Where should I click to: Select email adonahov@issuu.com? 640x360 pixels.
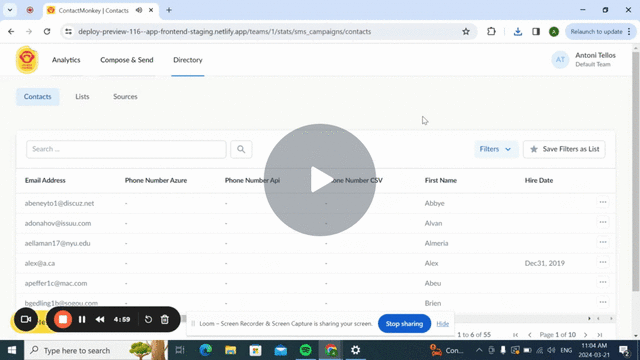click(x=58, y=223)
